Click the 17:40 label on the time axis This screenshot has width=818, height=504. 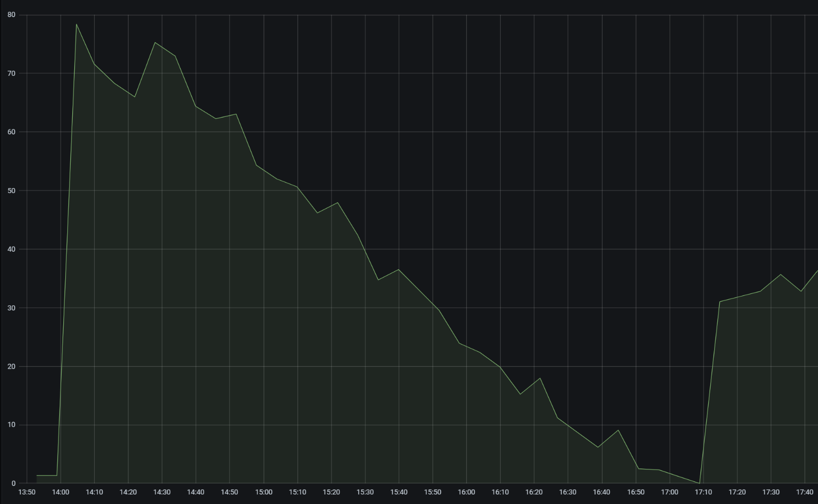tap(804, 492)
